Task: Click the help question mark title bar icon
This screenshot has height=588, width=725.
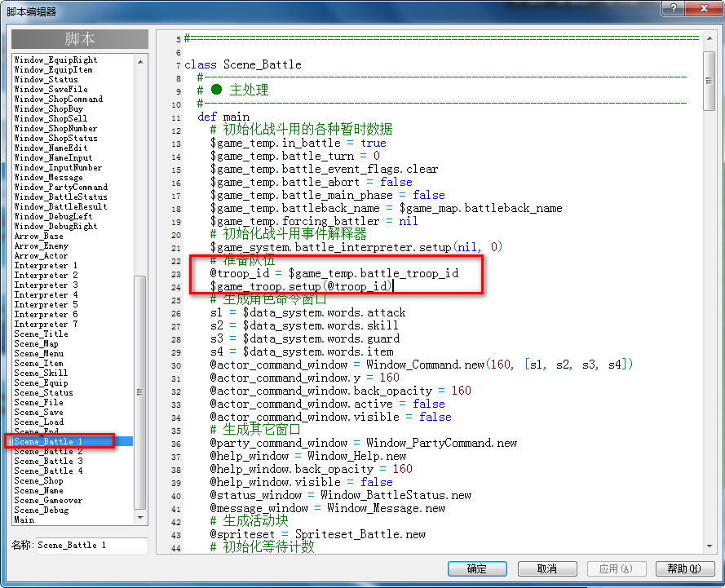Action: pyautogui.click(x=674, y=8)
